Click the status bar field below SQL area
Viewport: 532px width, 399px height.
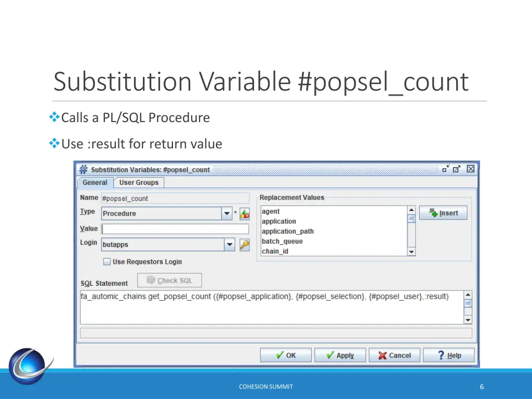pos(276,333)
